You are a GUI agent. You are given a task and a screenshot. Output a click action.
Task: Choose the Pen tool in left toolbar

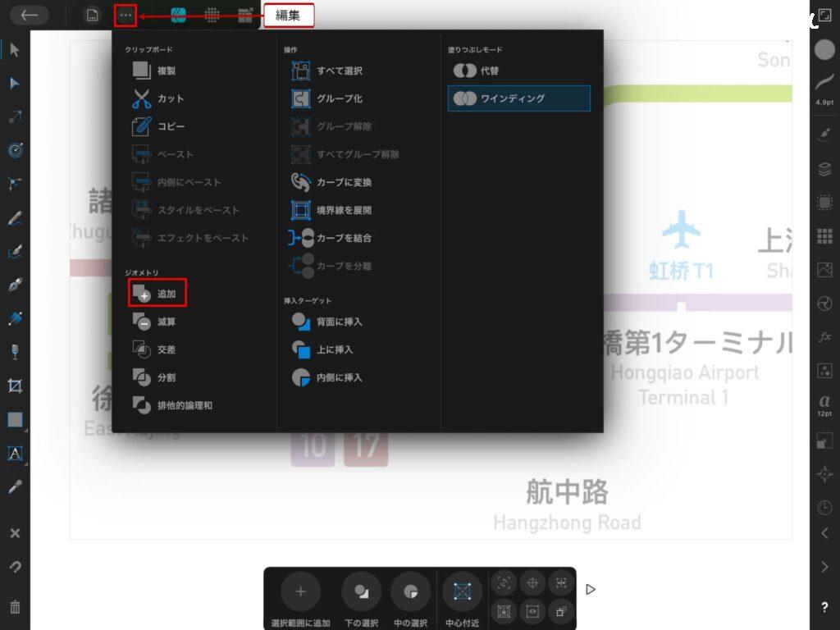tap(15, 285)
